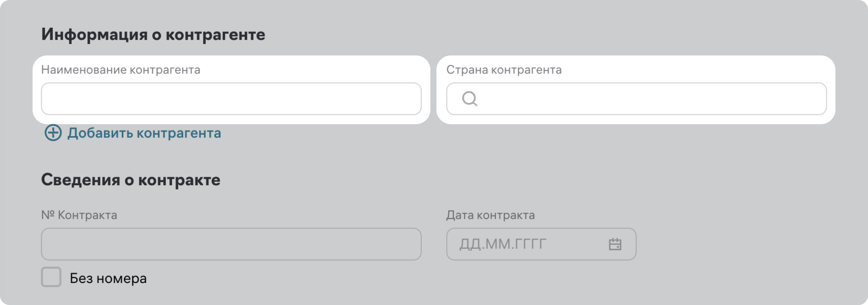Click the Без номера label text
868x305 pixels.
coord(108,278)
